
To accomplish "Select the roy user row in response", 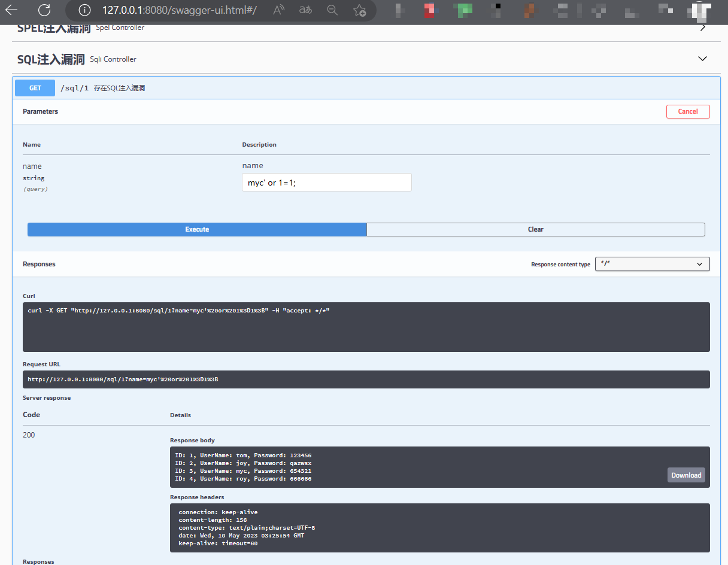I will click(x=243, y=479).
